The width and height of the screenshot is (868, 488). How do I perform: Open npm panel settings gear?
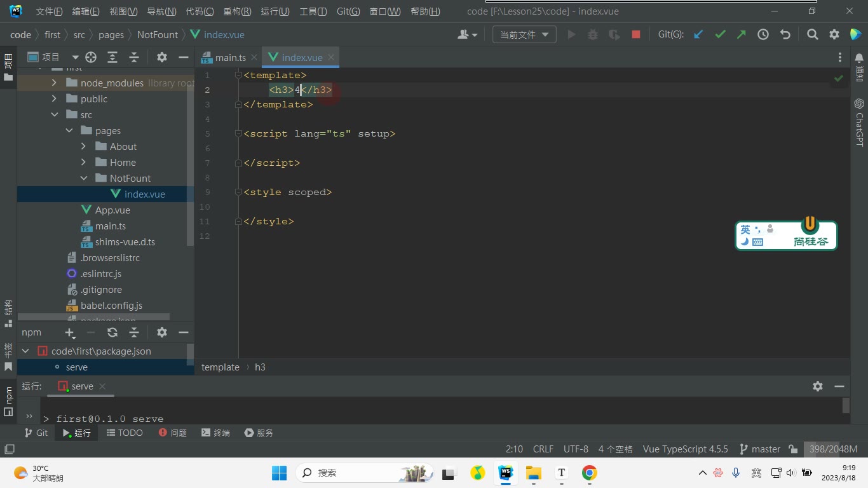162,332
